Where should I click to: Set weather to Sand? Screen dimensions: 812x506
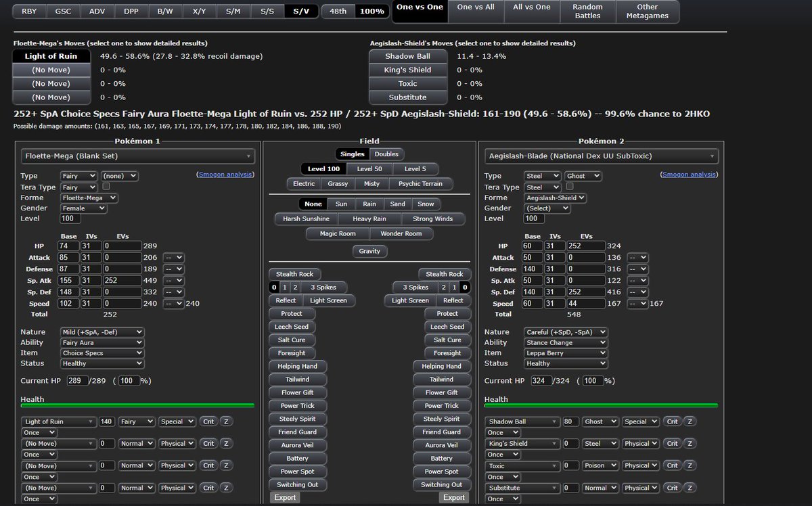click(398, 204)
